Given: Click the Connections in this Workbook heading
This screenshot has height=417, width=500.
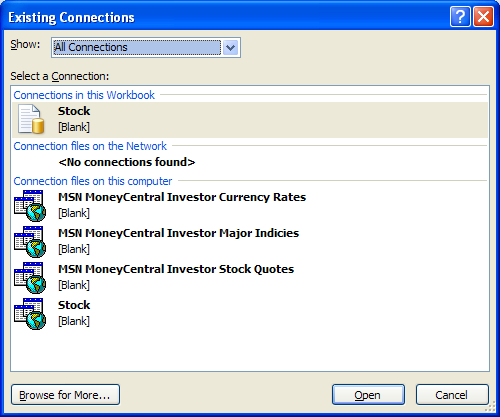Looking at the screenshot, I should pyautogui.click(x=84, y=95).
